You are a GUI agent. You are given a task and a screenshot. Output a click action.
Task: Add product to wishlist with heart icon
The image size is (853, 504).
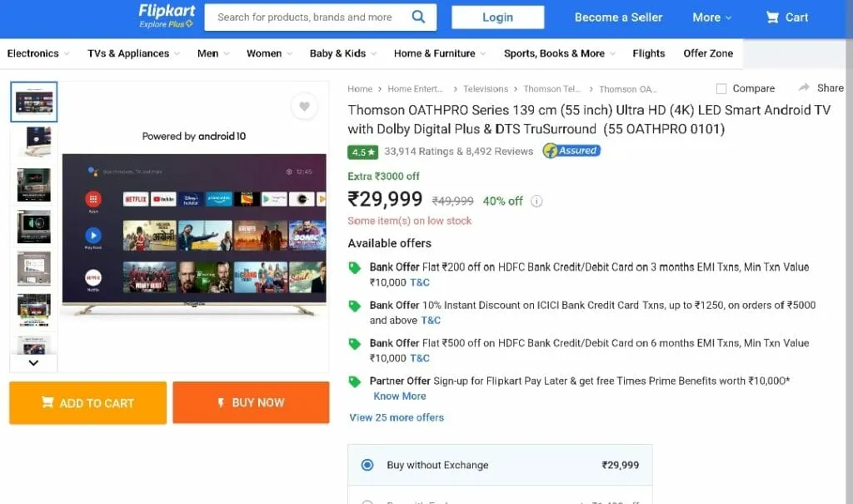pos(304,106)
